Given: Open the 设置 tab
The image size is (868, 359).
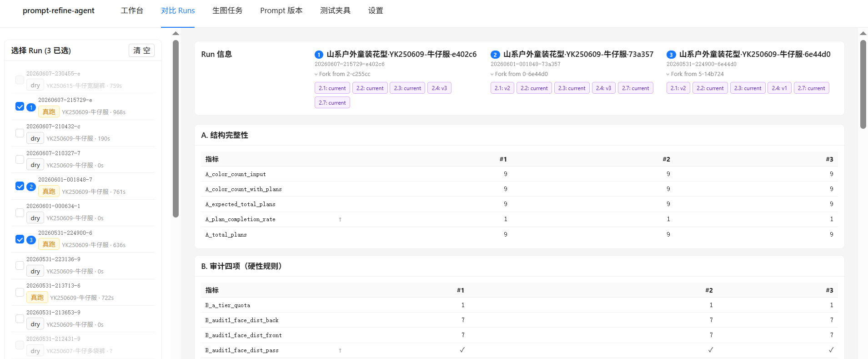Looking at the screenshot, I should click(376, 10).
